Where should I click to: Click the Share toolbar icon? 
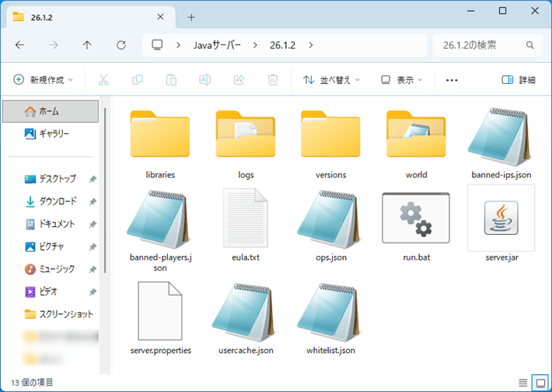click(x=239, y=80)
